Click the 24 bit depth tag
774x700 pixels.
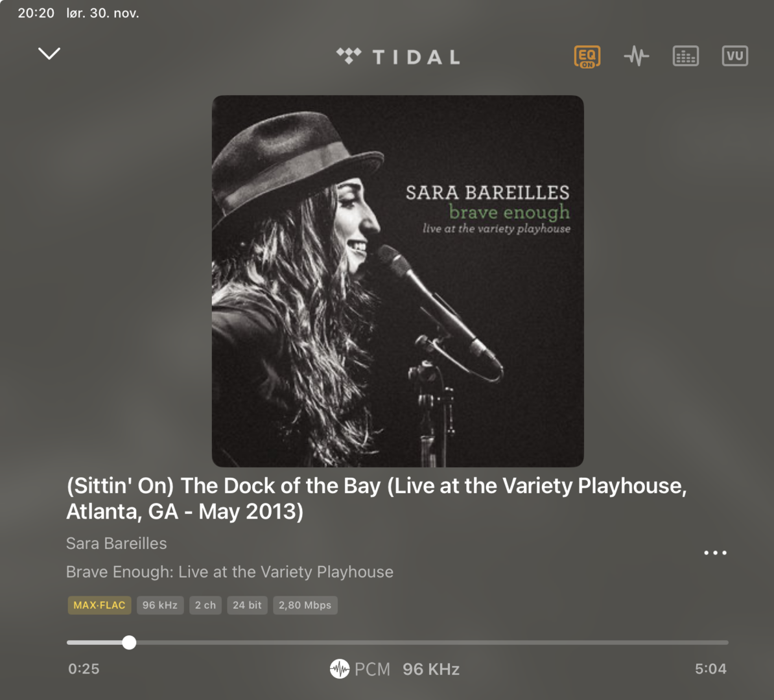(x=248, y=605)
